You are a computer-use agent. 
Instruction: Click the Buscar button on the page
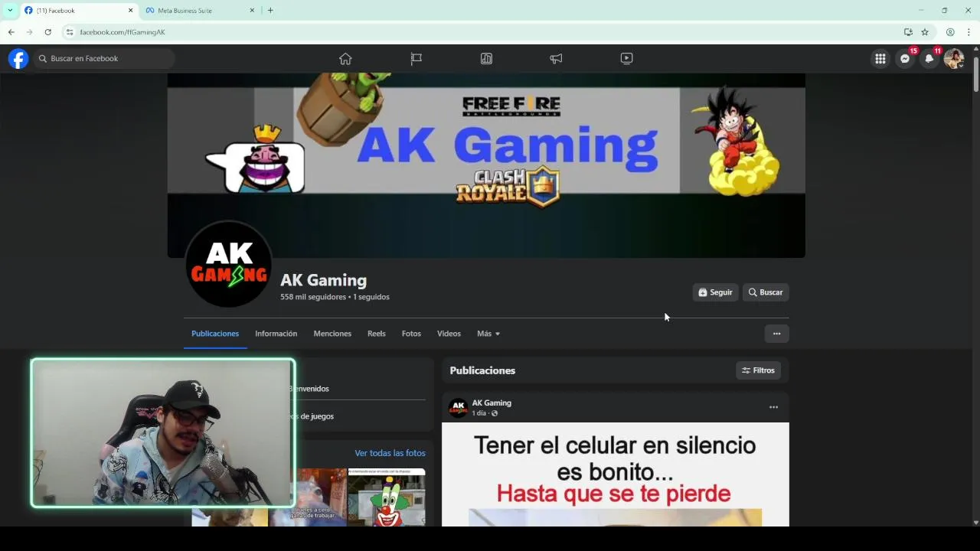[766, 292]
